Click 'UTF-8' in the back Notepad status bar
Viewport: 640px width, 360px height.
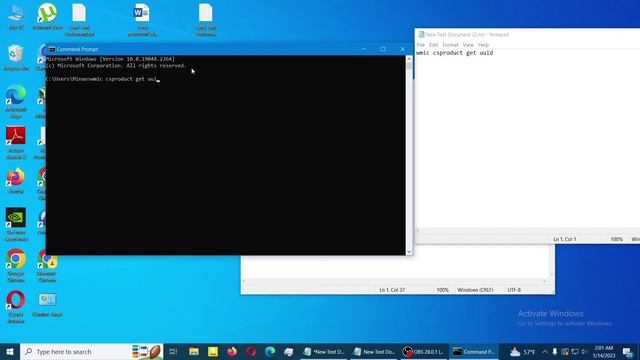514,290
